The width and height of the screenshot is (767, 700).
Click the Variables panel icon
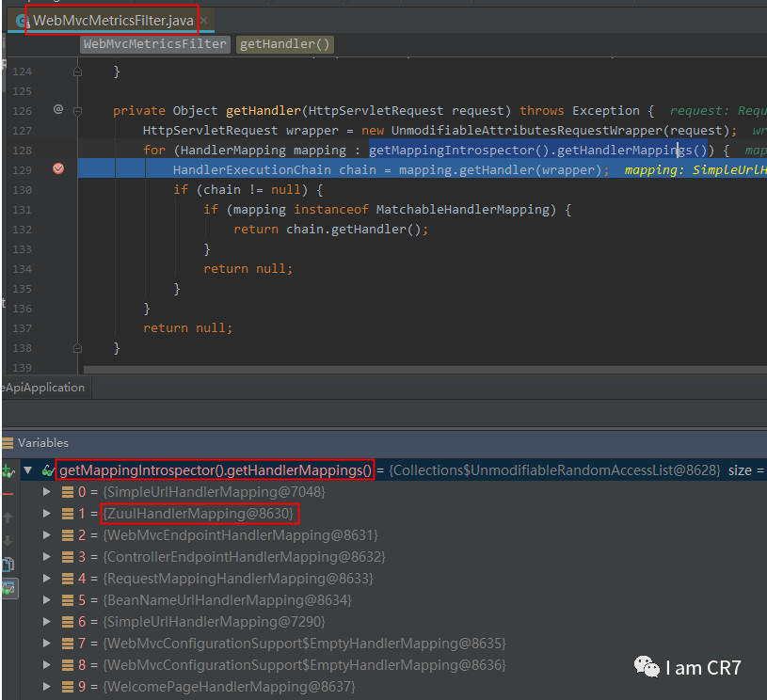pyautogui.click(x=9, y=442)
